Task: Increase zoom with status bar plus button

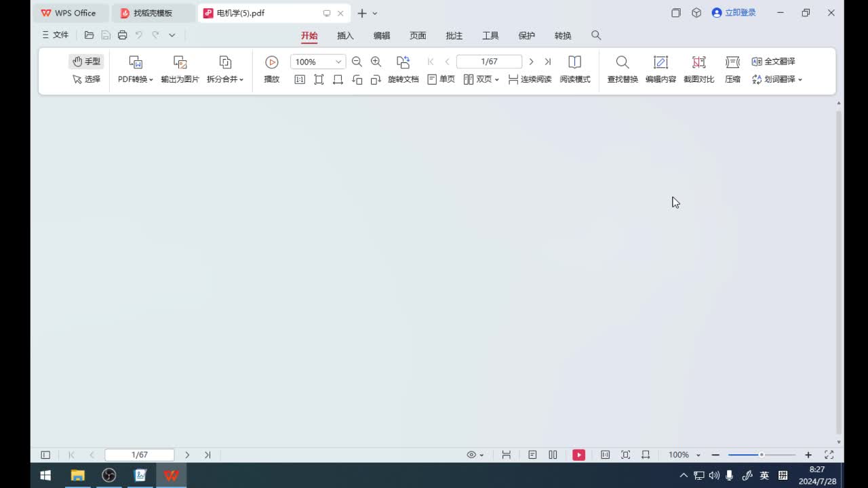Action: coord(808,455)
